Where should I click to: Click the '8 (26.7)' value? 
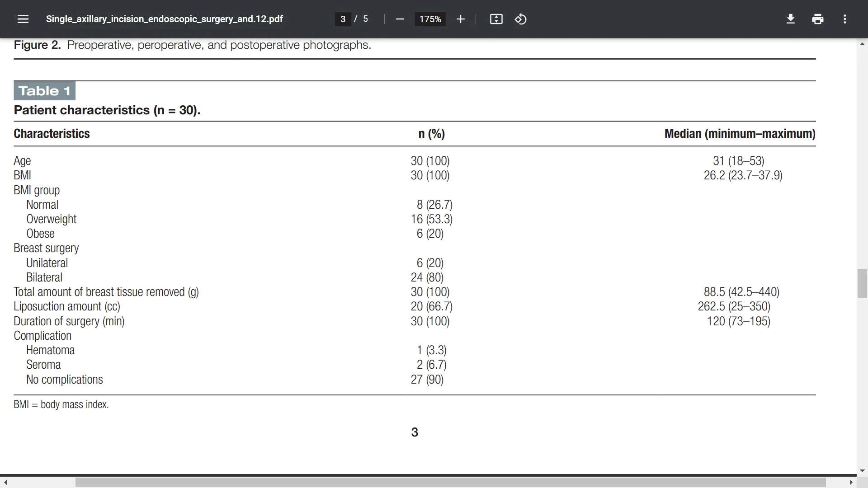(434, 205)
